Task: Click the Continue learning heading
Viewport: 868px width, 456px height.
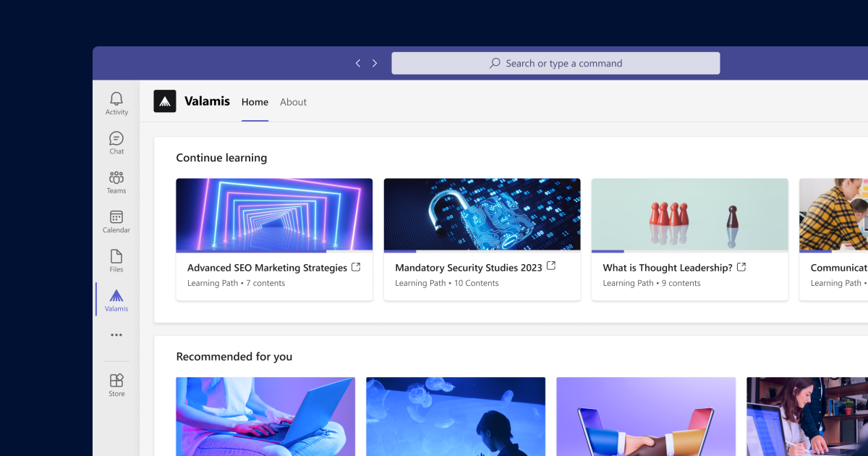Action: [221, 158]
